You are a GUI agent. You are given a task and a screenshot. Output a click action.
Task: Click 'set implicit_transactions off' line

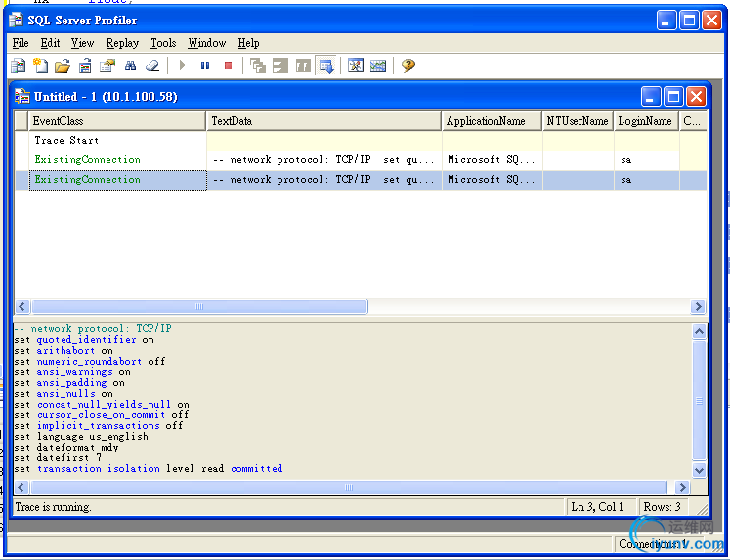(99, 425)
